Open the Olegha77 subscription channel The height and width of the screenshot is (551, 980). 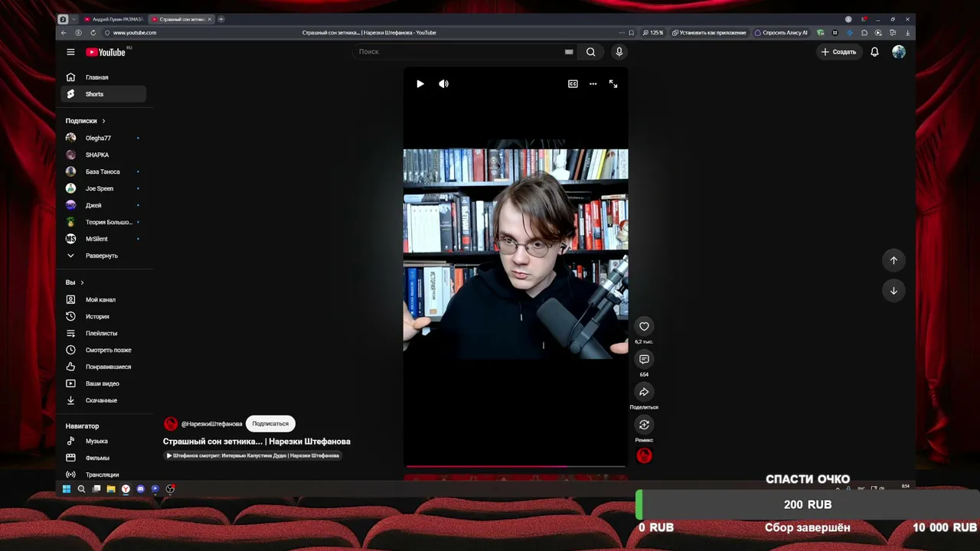click(104, 139)
